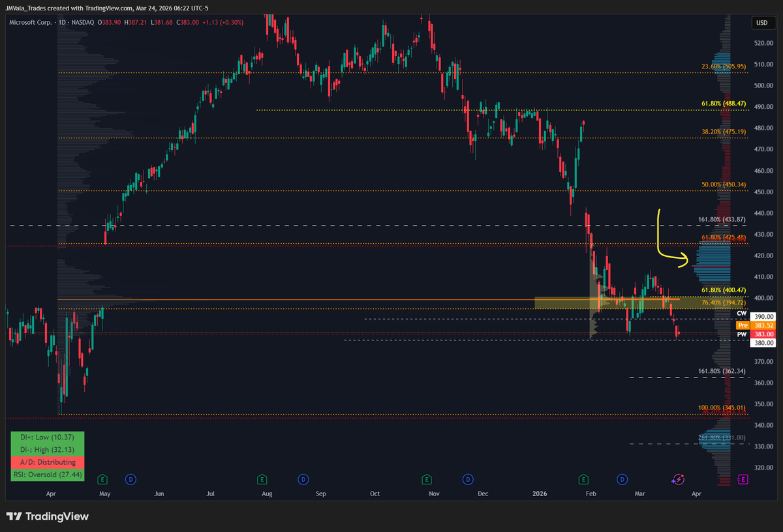Image resolution: width=783 pixels, height=532 pixels.
Task: Click the red 383.00 last price tag
Action: [x=762, y=334]
